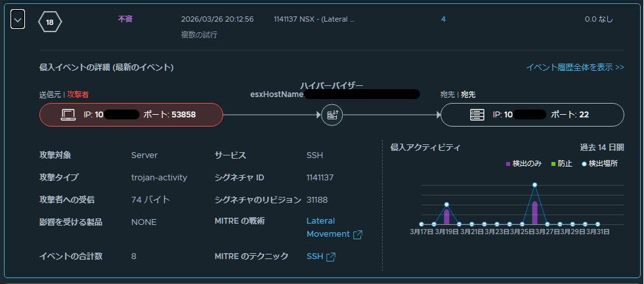This screenshot has height=284, width=644.
Task: Click the 検出のみ purple legend swatch
Action: click(x=508, y=164)
